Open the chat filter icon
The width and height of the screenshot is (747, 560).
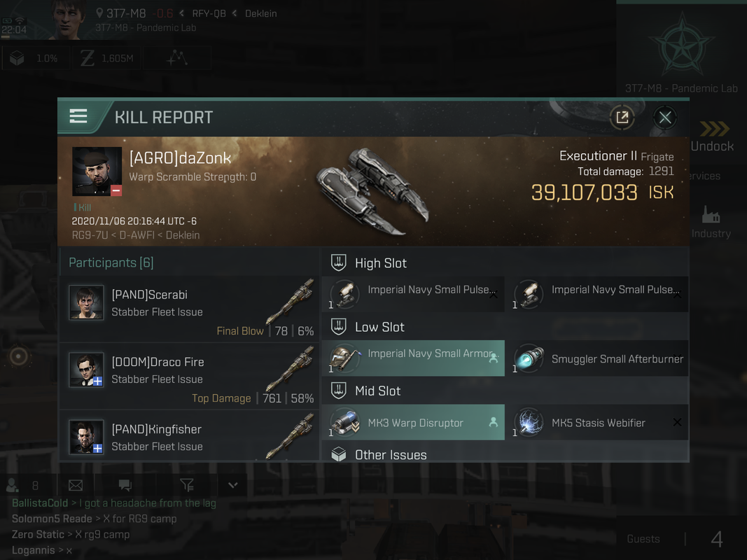click(187, 485)
